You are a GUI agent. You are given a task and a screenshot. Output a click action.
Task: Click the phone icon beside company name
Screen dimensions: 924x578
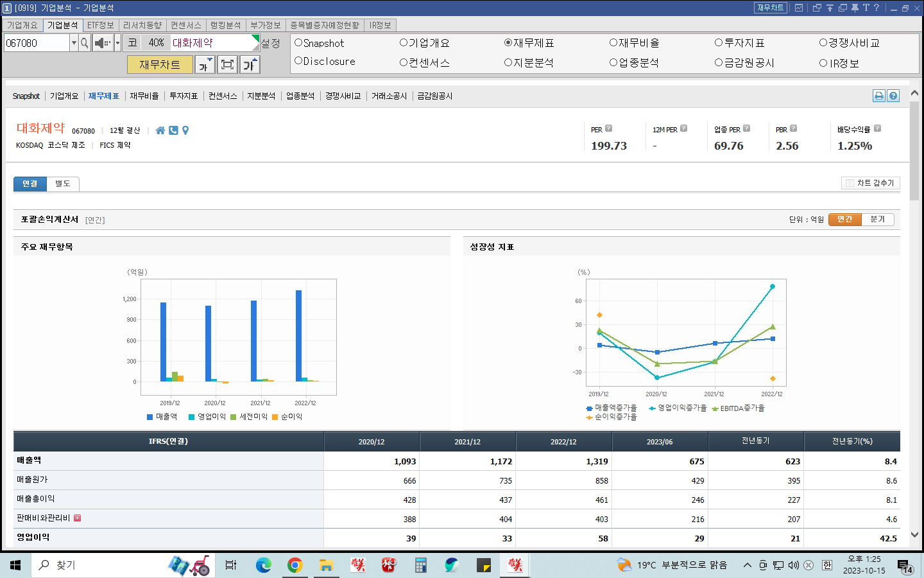[173, 130]
